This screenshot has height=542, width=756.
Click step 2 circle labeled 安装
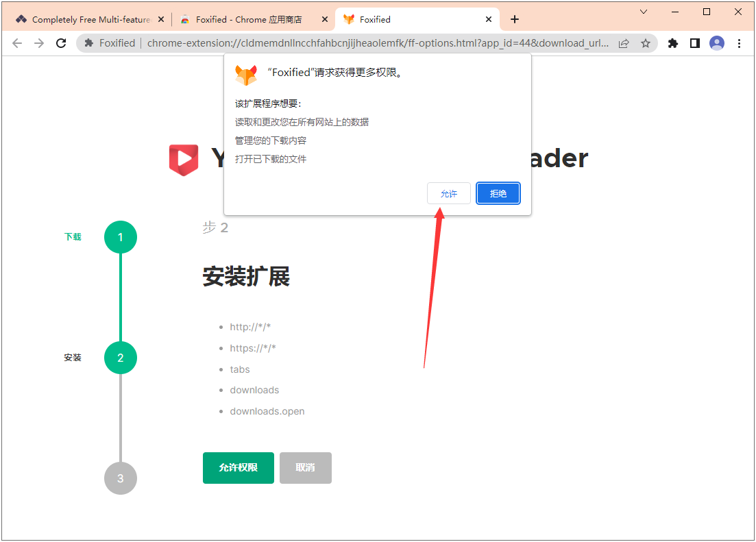pos(121,358)
